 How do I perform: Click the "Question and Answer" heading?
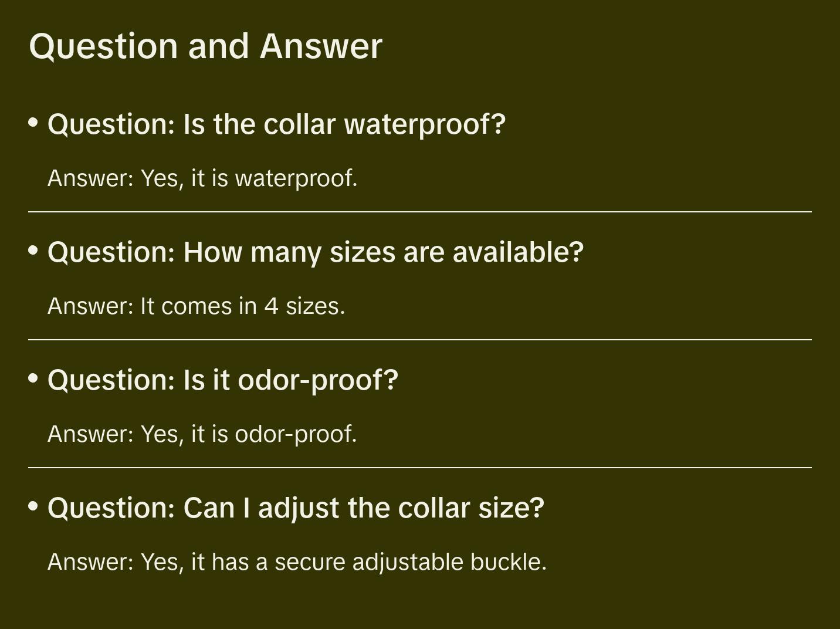(205, 46)
